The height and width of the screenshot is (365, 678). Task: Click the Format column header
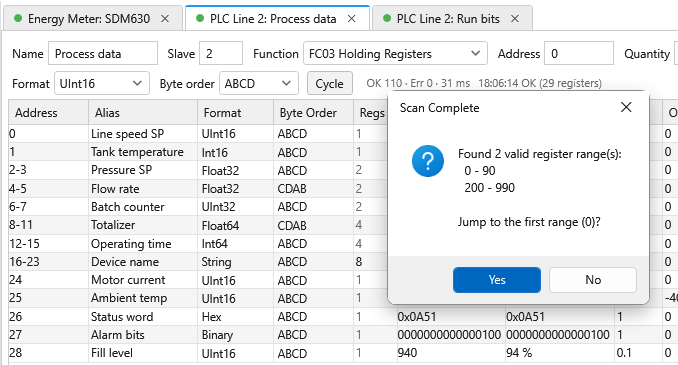pyautogui.click(x=235, y=113)
